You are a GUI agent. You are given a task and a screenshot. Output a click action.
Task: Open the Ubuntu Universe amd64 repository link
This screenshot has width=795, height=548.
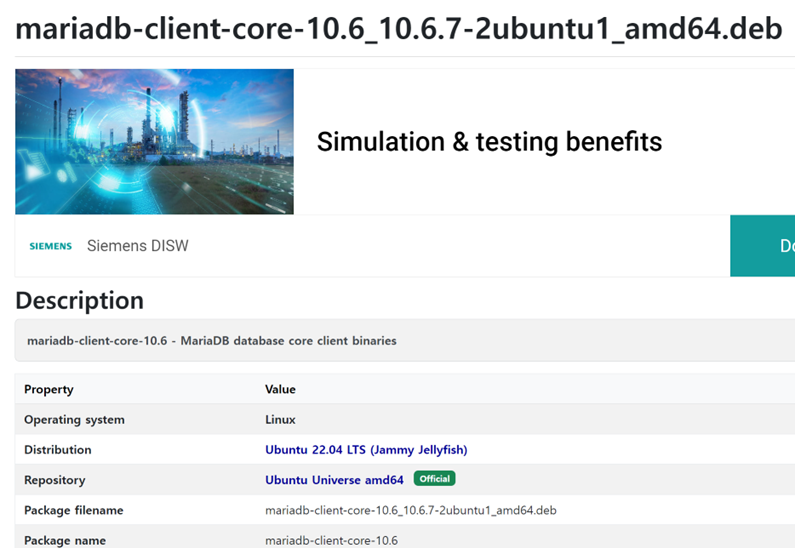pos(334,480)
